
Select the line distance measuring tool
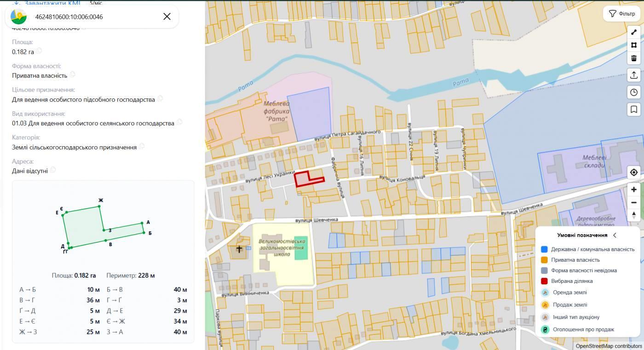(633, 32)
